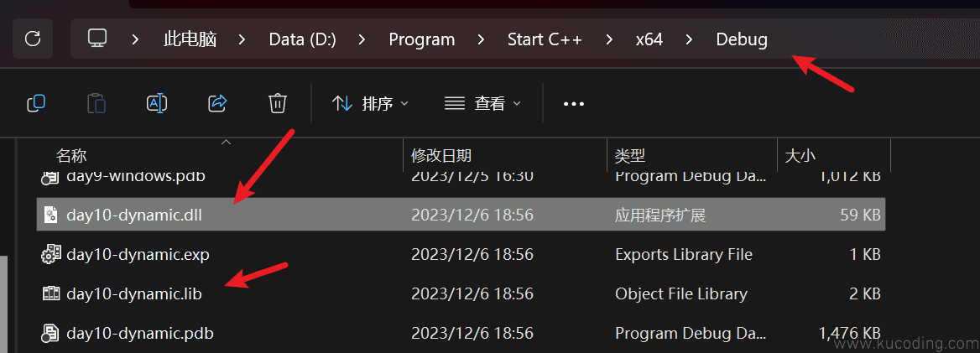This screenshot has height=353, width=980.
Task: Navigate to Data (D:) breadcrumb
Action: tap(303, 39)
